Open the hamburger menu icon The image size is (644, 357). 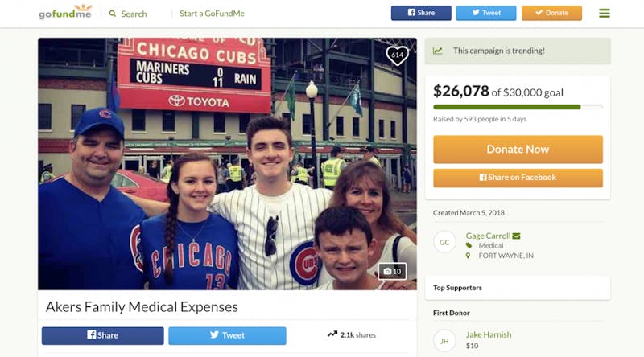coord(605,13)
